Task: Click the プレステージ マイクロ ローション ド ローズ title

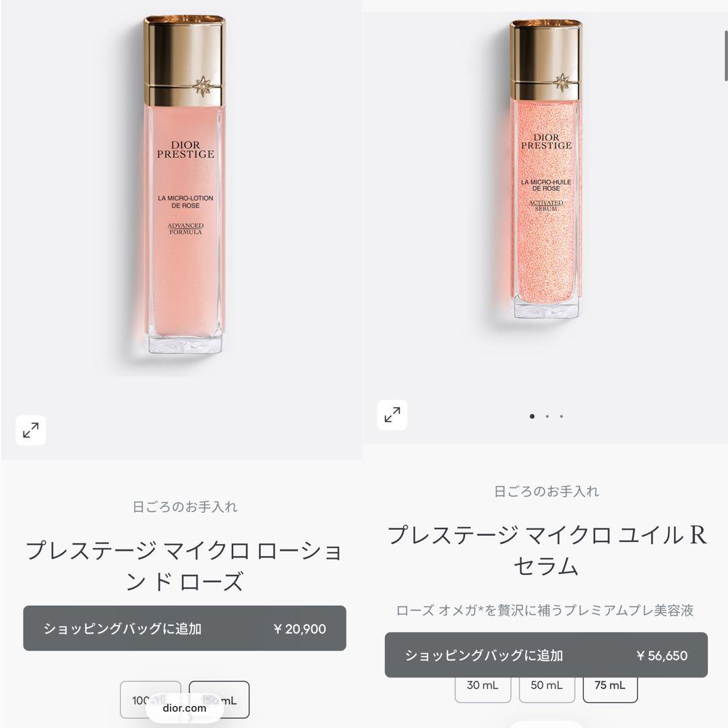Action: [x=185, y=566]
